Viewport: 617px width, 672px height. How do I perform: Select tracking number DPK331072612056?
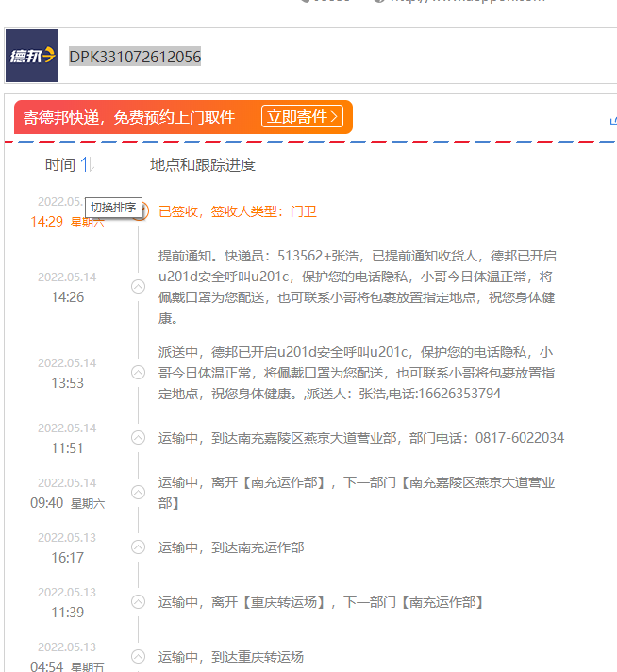coord(135,57)
